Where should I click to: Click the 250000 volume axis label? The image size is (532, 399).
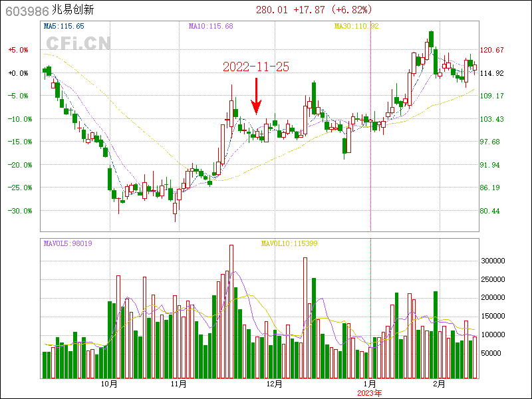click(493, 279)
